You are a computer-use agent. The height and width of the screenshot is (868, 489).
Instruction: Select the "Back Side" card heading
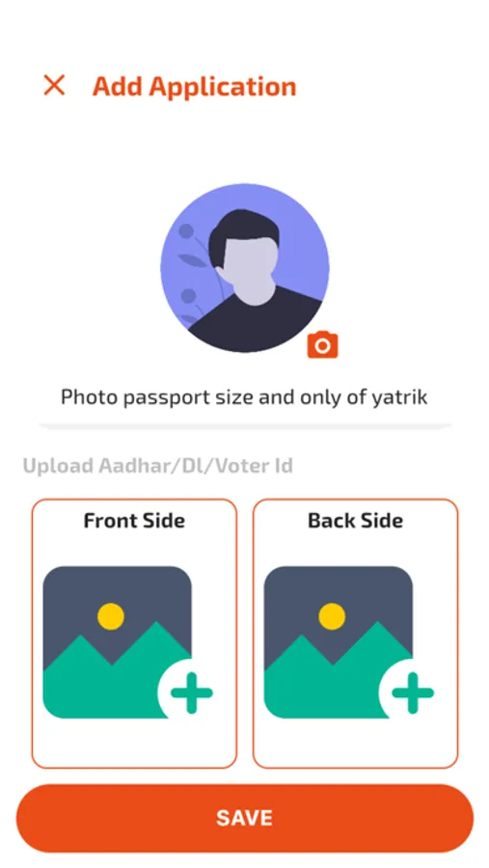pos(356,521)
